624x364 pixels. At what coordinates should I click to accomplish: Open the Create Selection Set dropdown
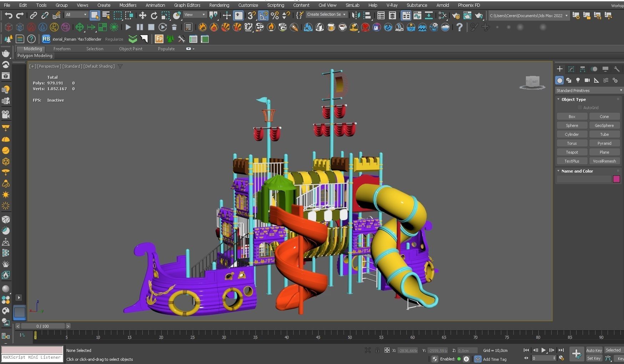326,15
